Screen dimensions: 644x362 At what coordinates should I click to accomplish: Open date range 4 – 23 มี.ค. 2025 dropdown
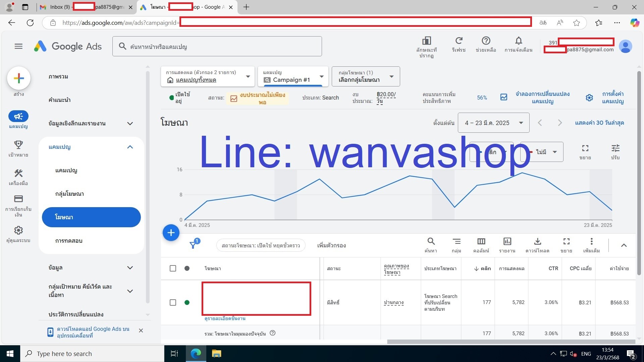(x=493, y=123)
